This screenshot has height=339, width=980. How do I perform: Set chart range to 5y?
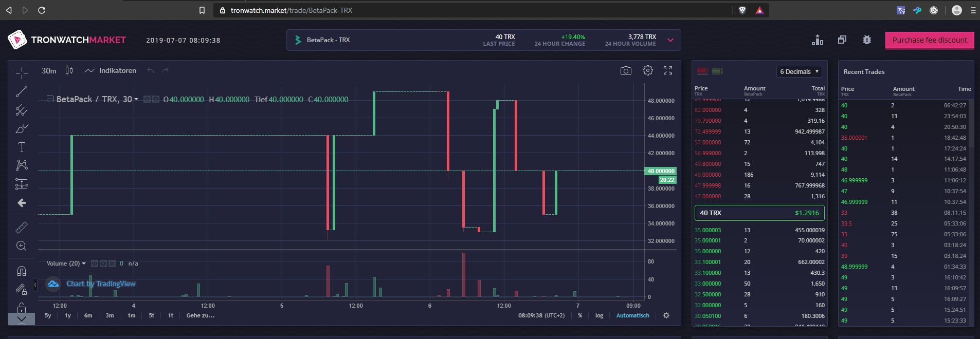[48, 315]
